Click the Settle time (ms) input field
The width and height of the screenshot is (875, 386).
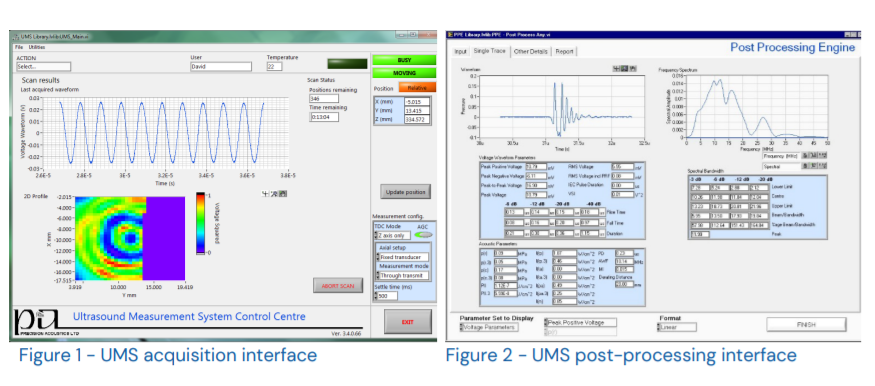386,296
